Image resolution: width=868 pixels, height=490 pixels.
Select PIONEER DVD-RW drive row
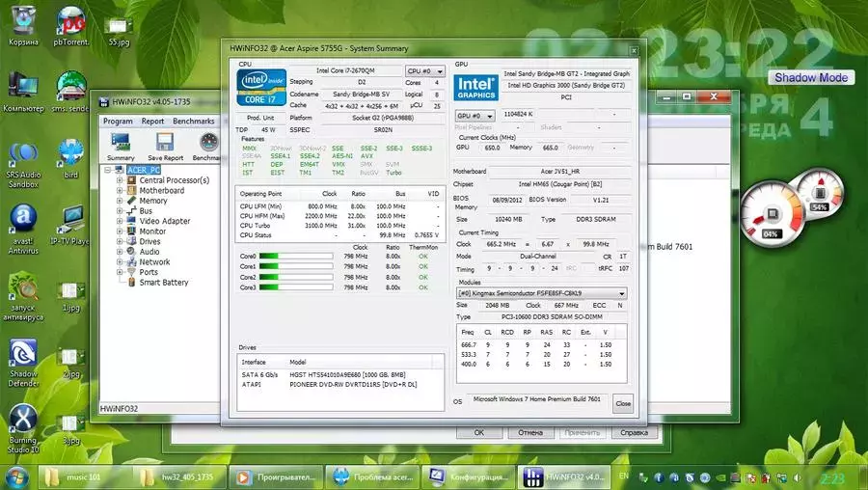point(339,384)
